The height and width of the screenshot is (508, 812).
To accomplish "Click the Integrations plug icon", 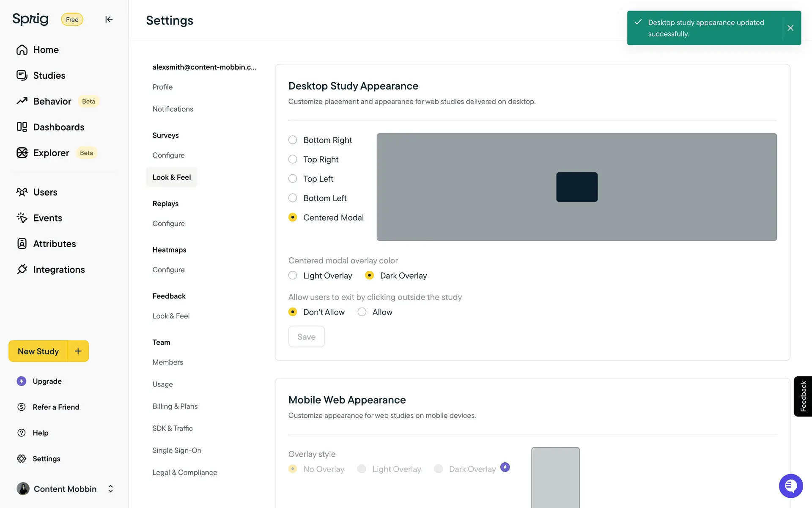I will [22, 269].
